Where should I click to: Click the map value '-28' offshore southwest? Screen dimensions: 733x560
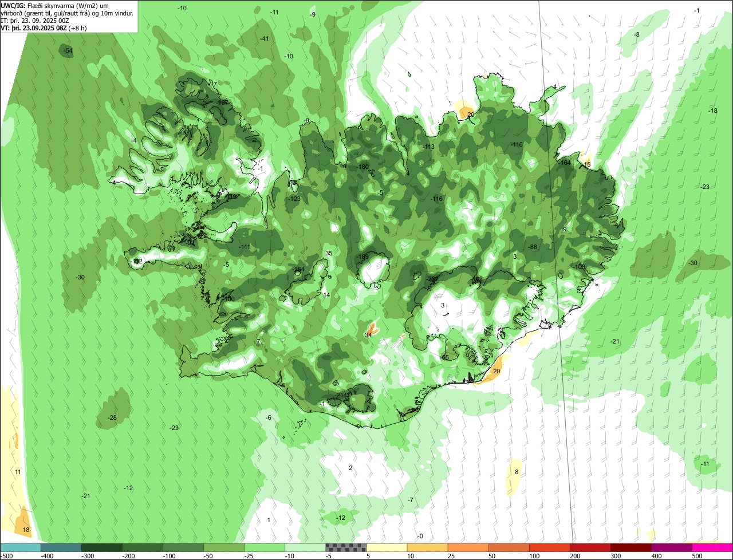(x=112, y=417)
